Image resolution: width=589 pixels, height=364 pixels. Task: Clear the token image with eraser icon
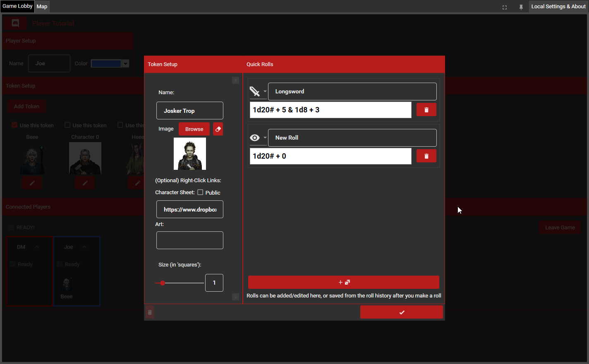pos(218,129)
